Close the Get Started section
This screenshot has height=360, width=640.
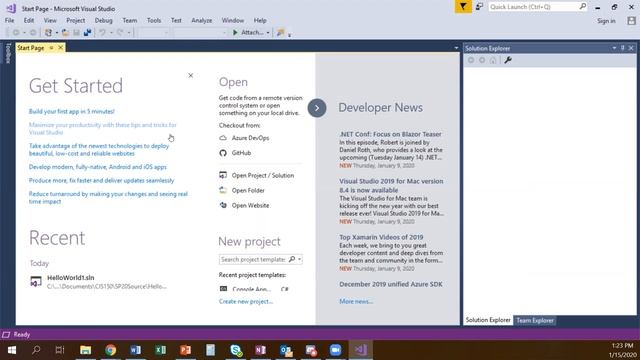(x=191, y=76)
